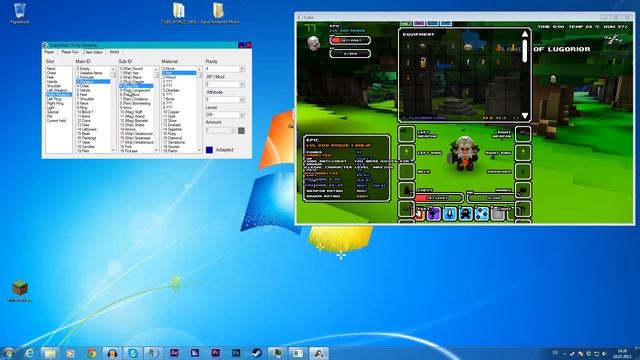Click the Rarity number input field
Image resolution: width=640 pixels, height=360 pixels.
tap(222, 69)
